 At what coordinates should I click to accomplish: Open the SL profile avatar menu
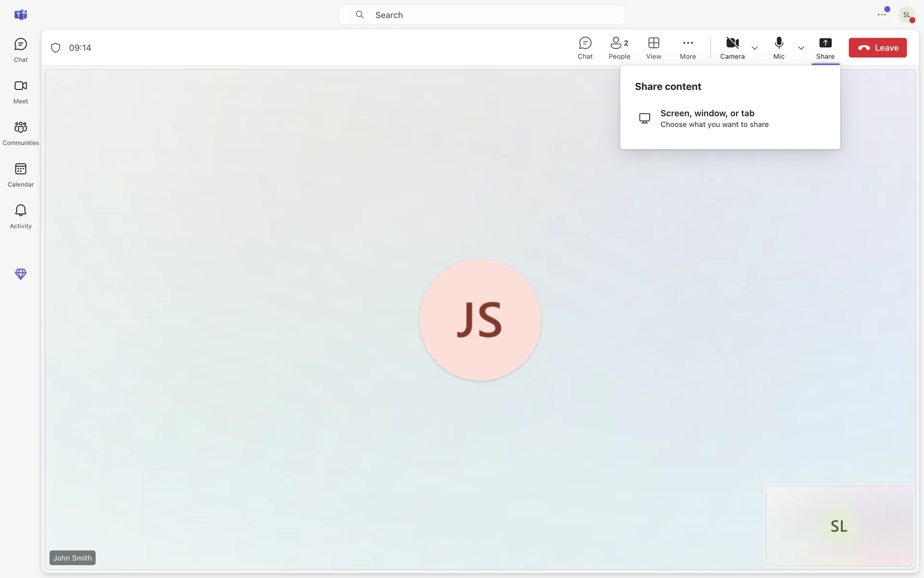tap(906, 15)
